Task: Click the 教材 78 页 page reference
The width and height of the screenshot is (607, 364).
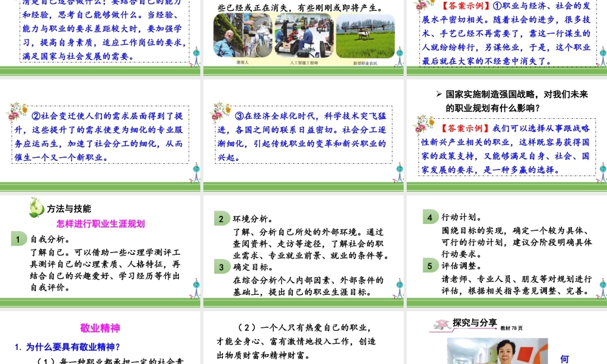Action: pos(512,328)
